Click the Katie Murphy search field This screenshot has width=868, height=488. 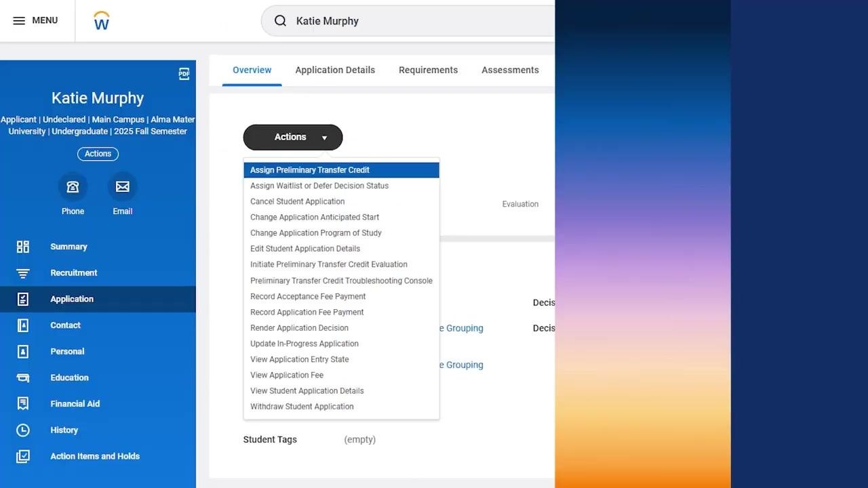coord(408,21)
